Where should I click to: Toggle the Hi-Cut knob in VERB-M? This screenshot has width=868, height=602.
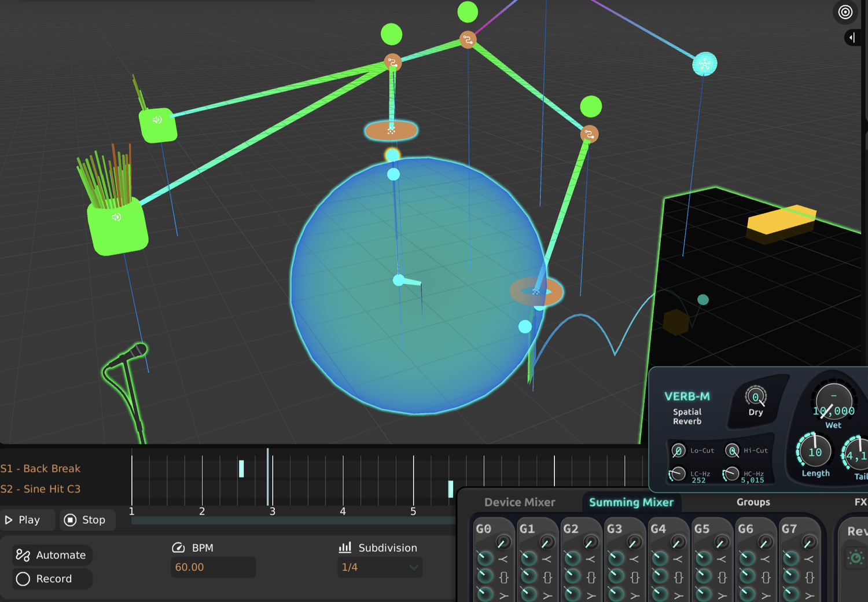tap(732, 450)
